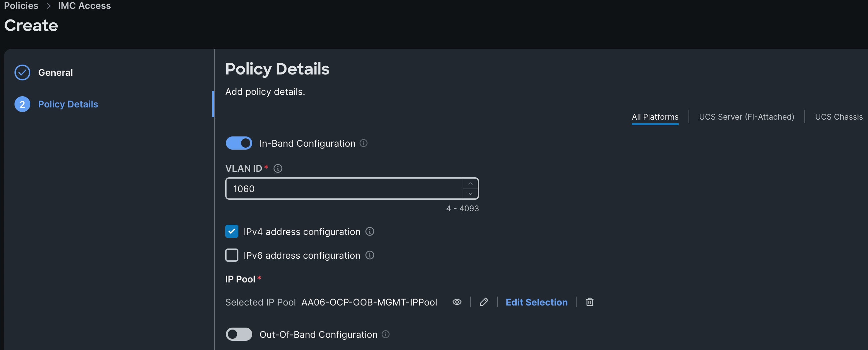Viewport: 868px width, 350px height.
Task: View selected IP pool with eye icon
Action: (x=457, y=302)
